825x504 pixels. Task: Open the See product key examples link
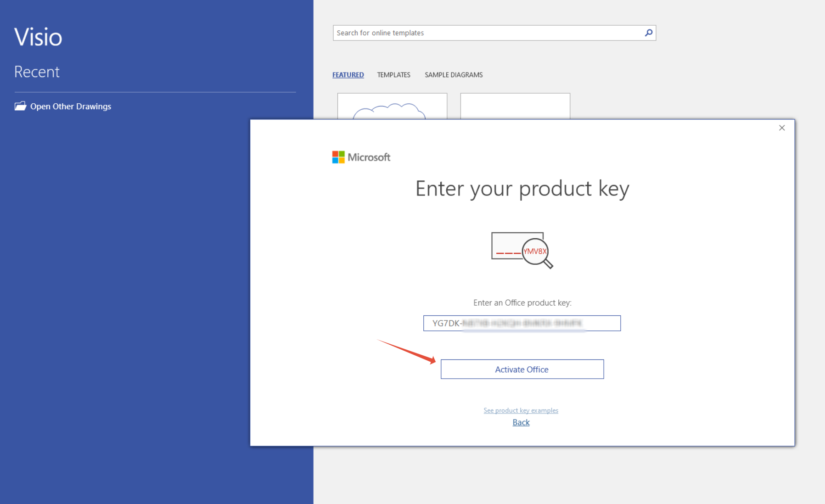point(521,410)
